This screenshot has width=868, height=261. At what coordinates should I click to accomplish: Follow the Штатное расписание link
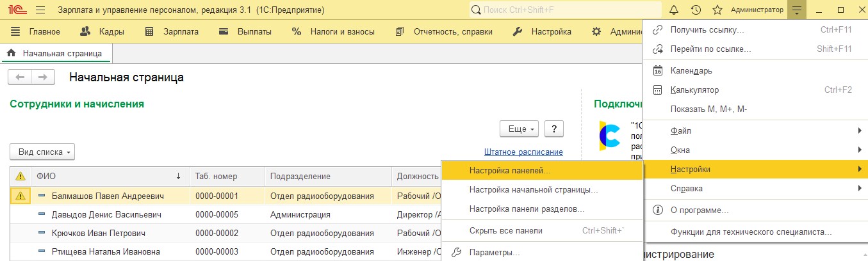523,152
